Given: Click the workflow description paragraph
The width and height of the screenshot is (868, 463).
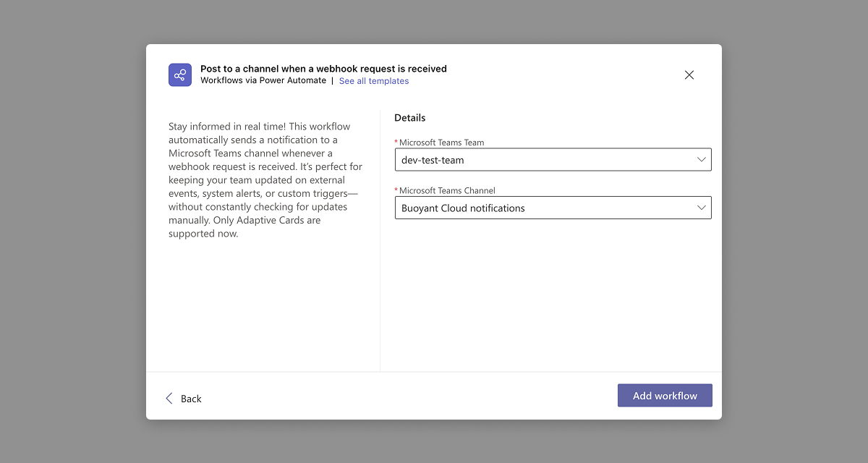Looking at the screenshot, I should point(265,180).
